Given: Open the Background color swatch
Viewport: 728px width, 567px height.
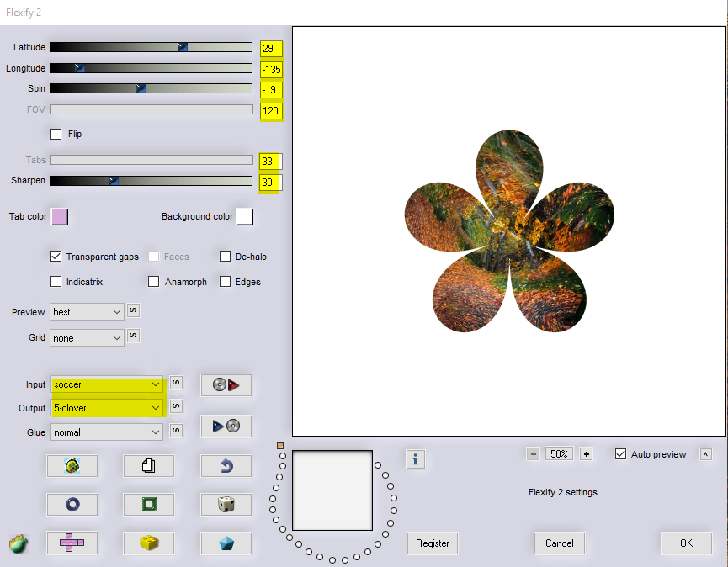Looking at the screenshot, I should (245, 217).
